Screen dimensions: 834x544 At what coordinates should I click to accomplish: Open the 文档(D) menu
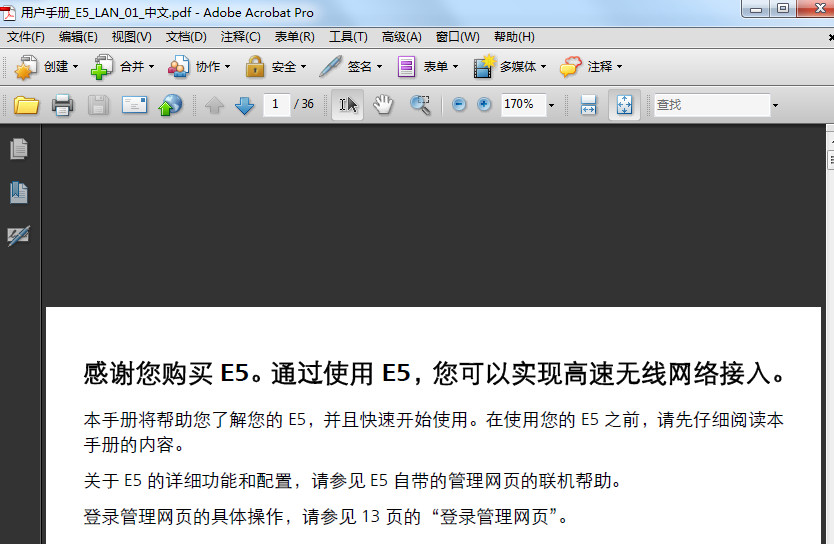tap(186, 37)
